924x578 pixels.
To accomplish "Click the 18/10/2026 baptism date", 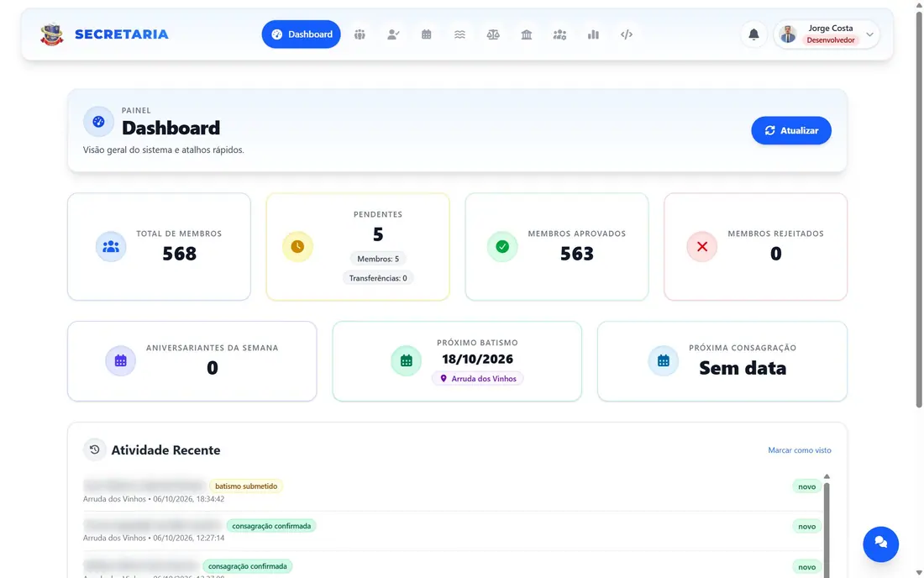I will tap(477, 359).
